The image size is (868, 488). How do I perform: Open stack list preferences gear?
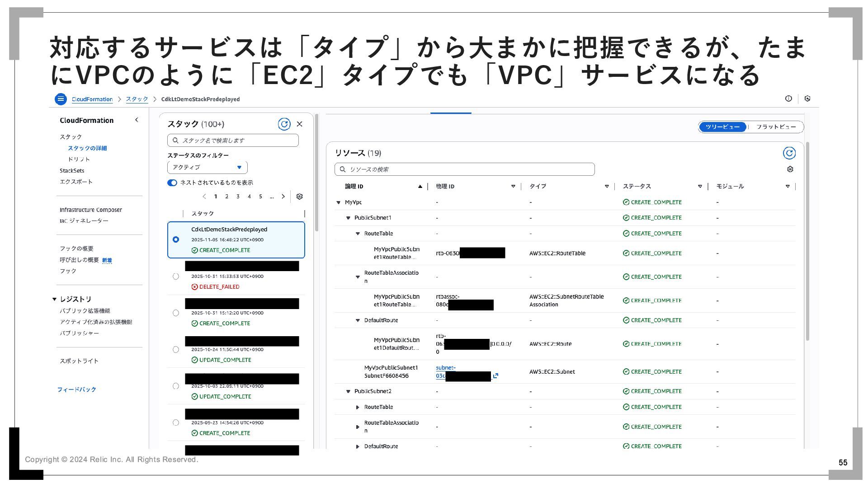pos(299,197)
